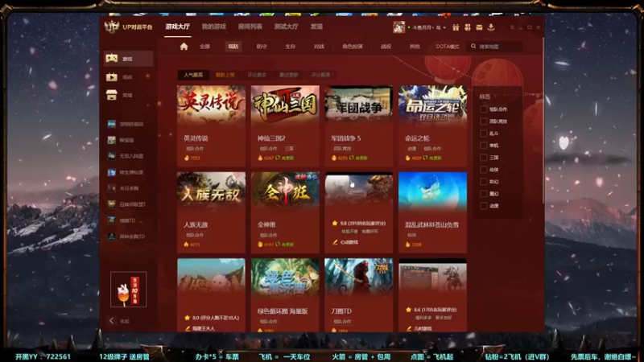Switch to 游戏大厅 tab
This screenshot has width=644, height=362.
click(x=177, y=27)
